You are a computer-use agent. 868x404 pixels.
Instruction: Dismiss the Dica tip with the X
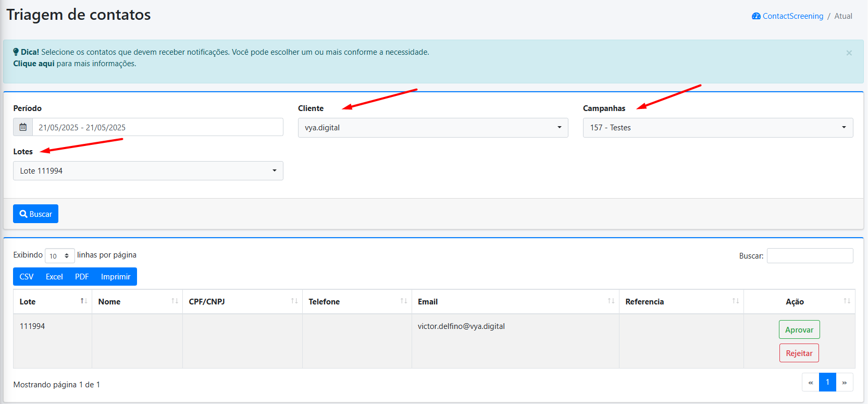pos(849,53)
